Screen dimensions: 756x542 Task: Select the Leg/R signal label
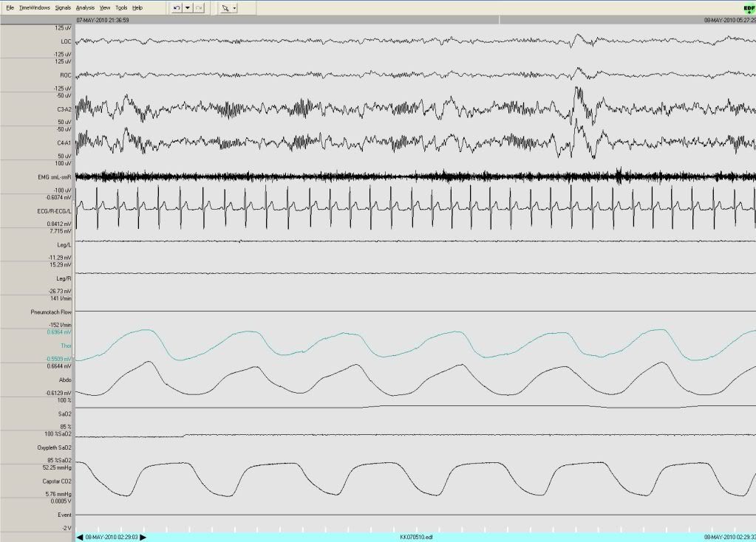coord(64,278)
